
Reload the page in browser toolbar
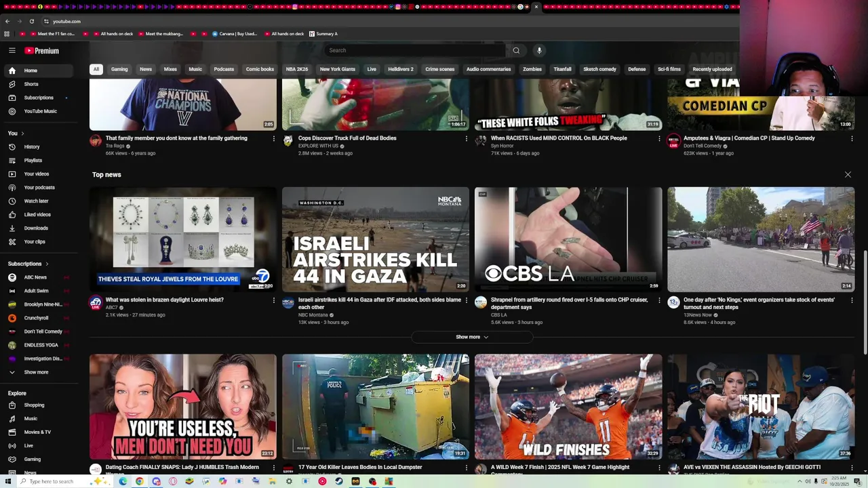[31, 21]
